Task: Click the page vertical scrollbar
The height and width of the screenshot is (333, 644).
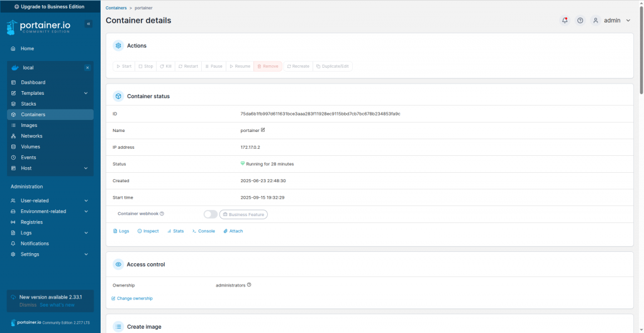Action: [x=641, y=49]
